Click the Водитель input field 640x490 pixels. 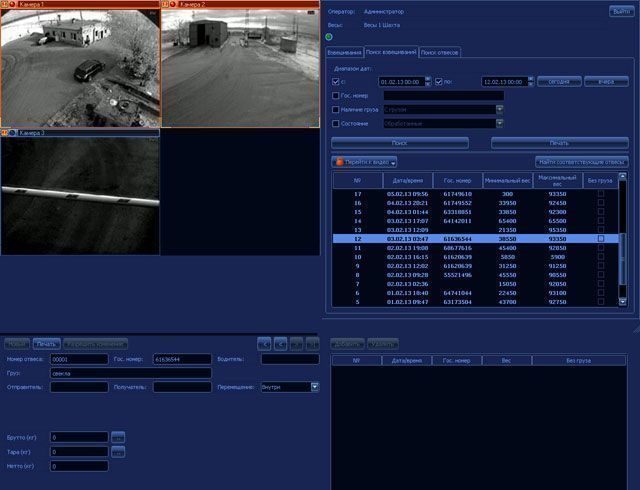click(290, 359)
